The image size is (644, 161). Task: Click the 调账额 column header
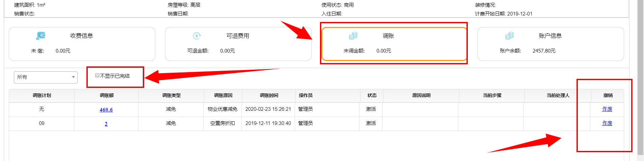pyautogui.click(x=107, y=96)
